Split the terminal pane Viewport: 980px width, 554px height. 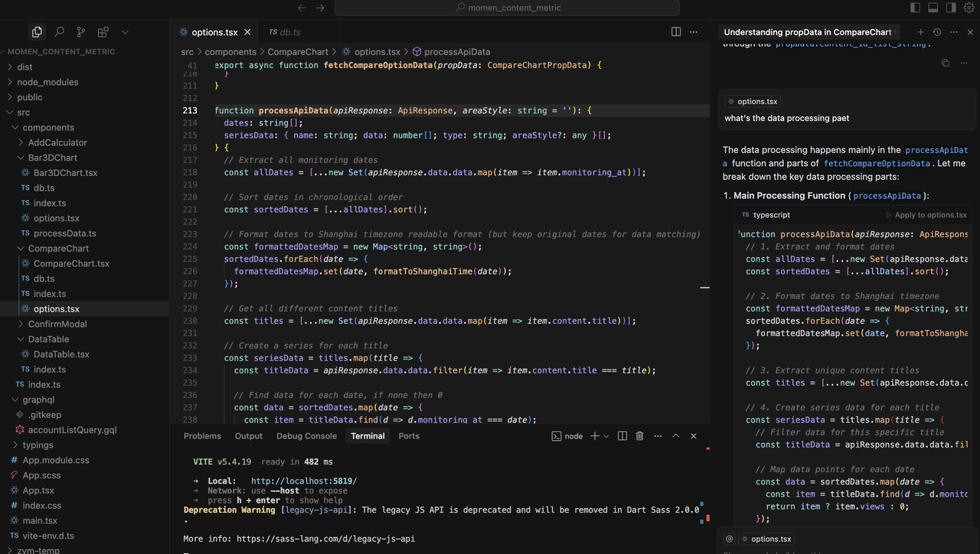pos(622,436)
